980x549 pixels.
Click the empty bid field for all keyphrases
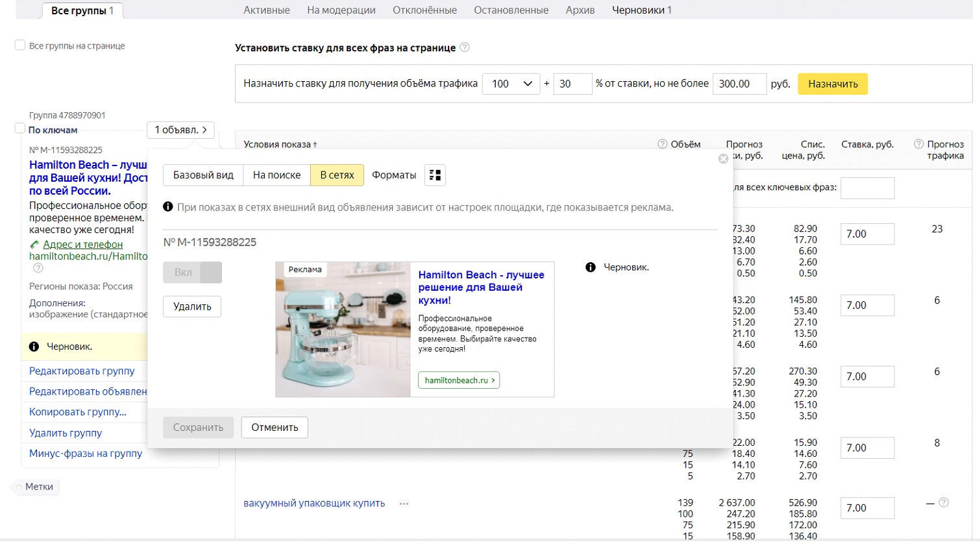pos(868,188)
